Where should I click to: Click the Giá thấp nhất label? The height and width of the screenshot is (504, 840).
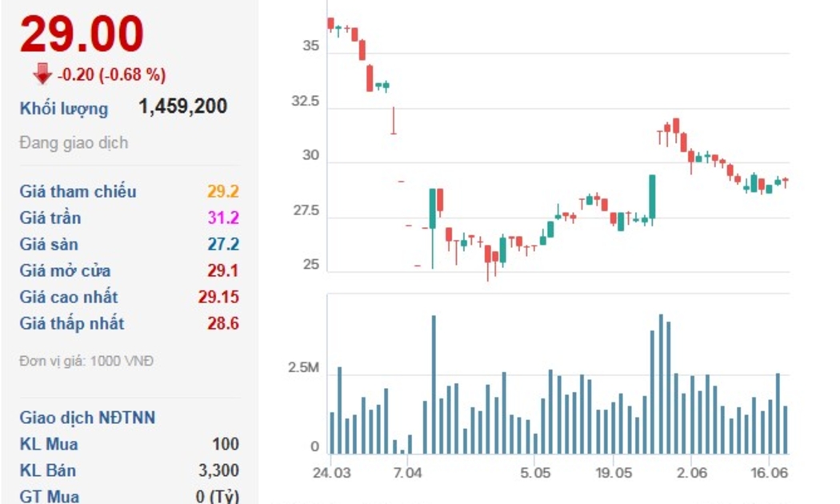pyautogui.click(x=72, y=323)
